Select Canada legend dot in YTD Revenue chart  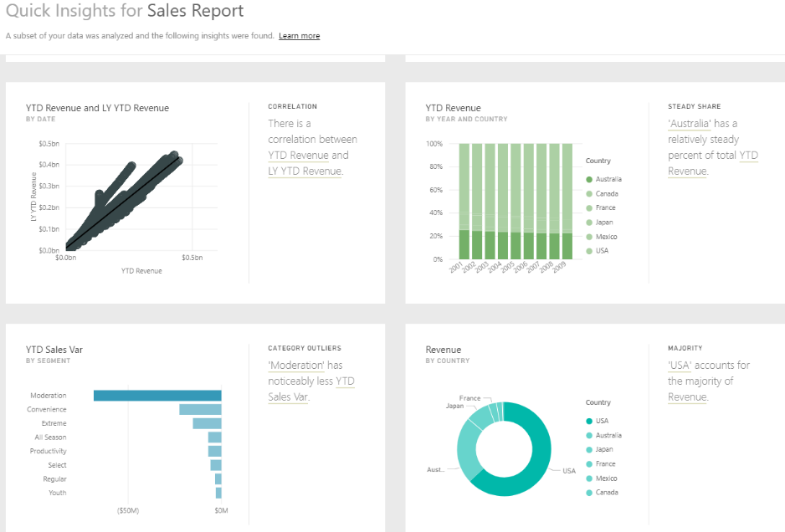click(x=589, y=193)
